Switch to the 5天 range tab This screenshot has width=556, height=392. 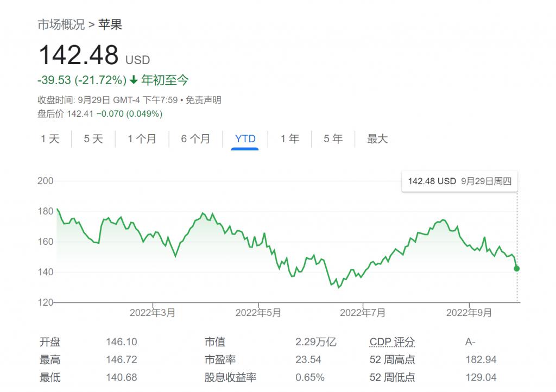click(x=93, y=139)
